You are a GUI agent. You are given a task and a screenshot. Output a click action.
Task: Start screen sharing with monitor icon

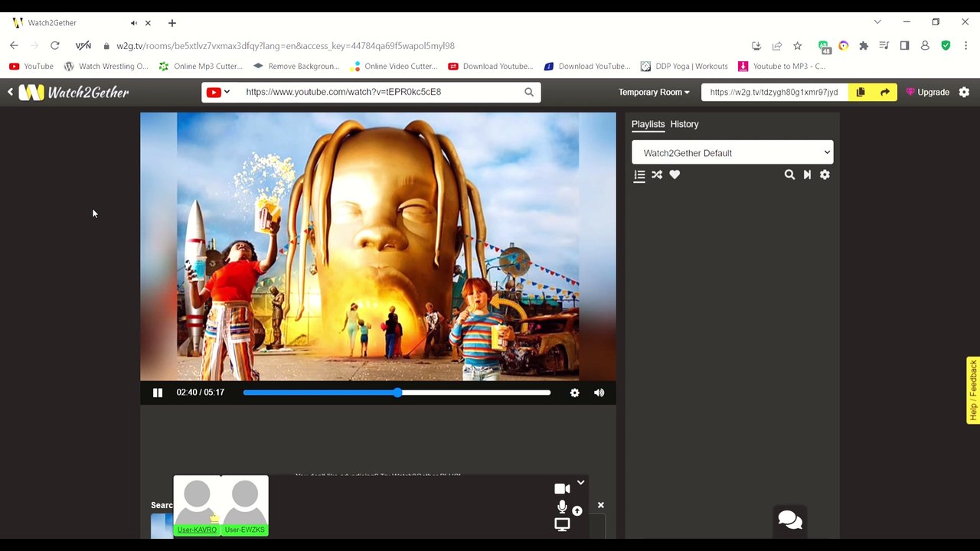click(562, 524)
